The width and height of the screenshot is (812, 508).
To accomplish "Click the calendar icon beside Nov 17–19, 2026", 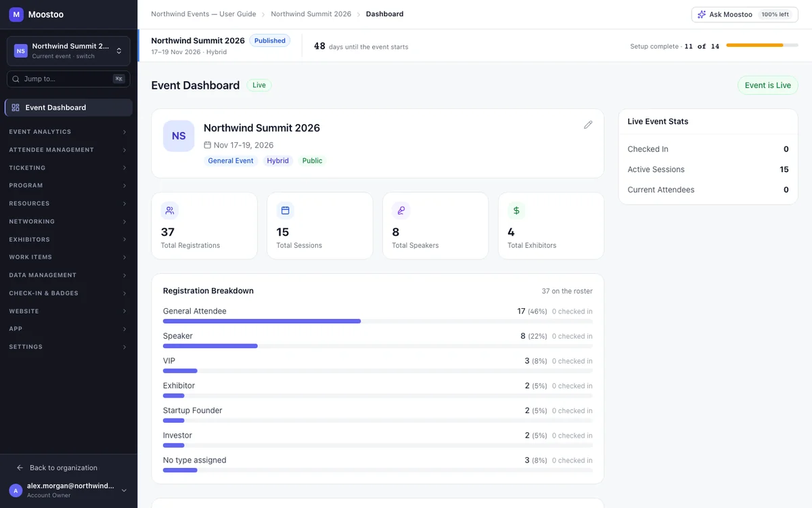I will coord(208,145).
